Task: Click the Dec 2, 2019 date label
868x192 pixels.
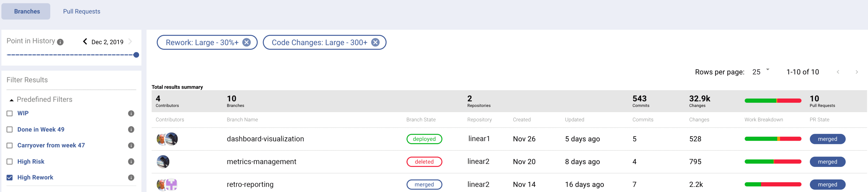Action: 107,42
